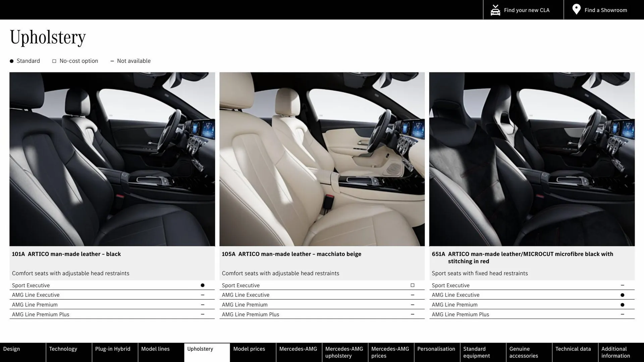This screenshot has width=644, height=362.
Task: Select the Technical data navigation item
Action: tap(574, 349)
